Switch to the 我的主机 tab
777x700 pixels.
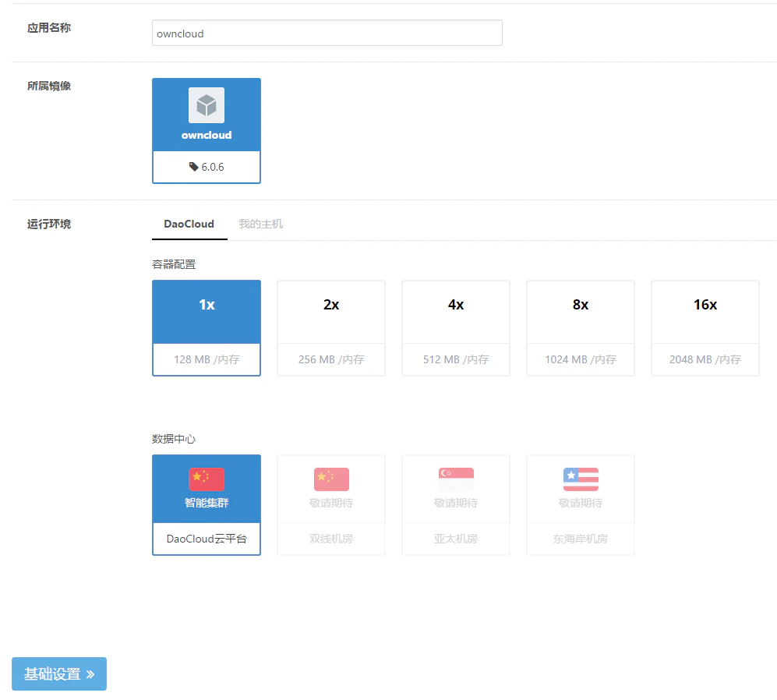tap(260, 224)
